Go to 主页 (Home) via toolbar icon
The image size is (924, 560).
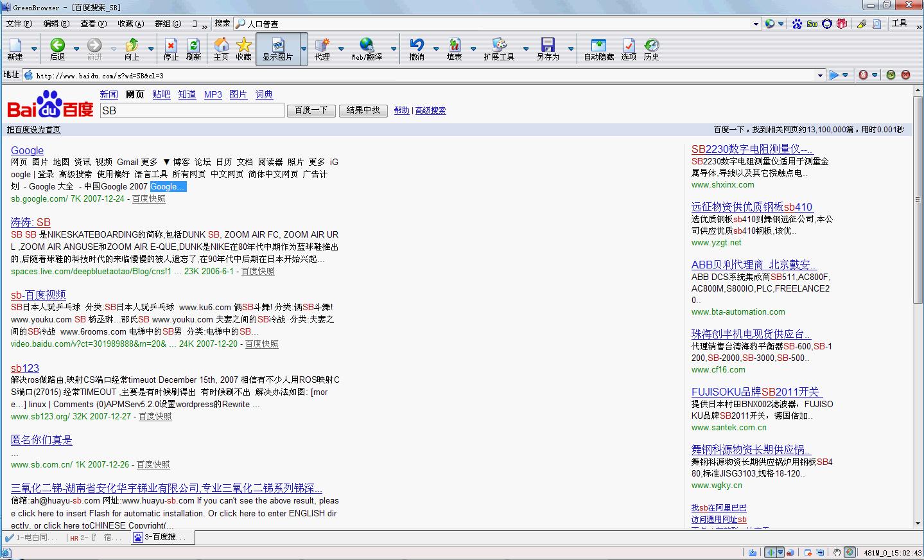pos(221,49)
